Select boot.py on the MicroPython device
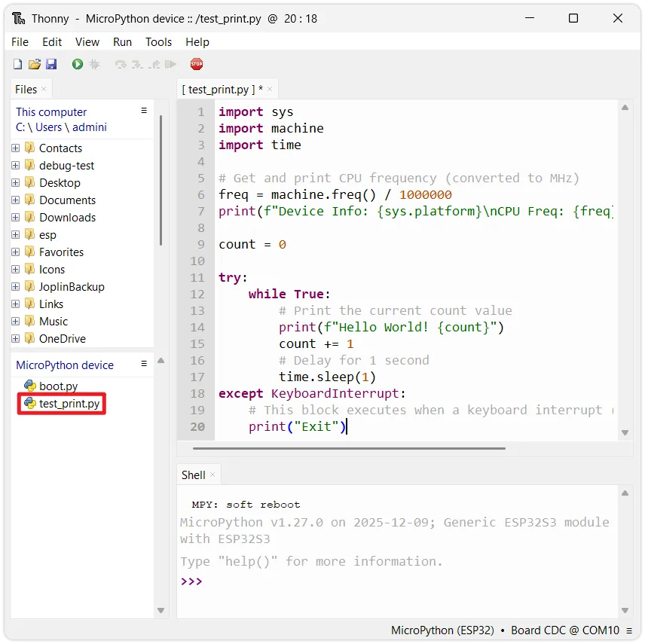 tap(58, 386)
